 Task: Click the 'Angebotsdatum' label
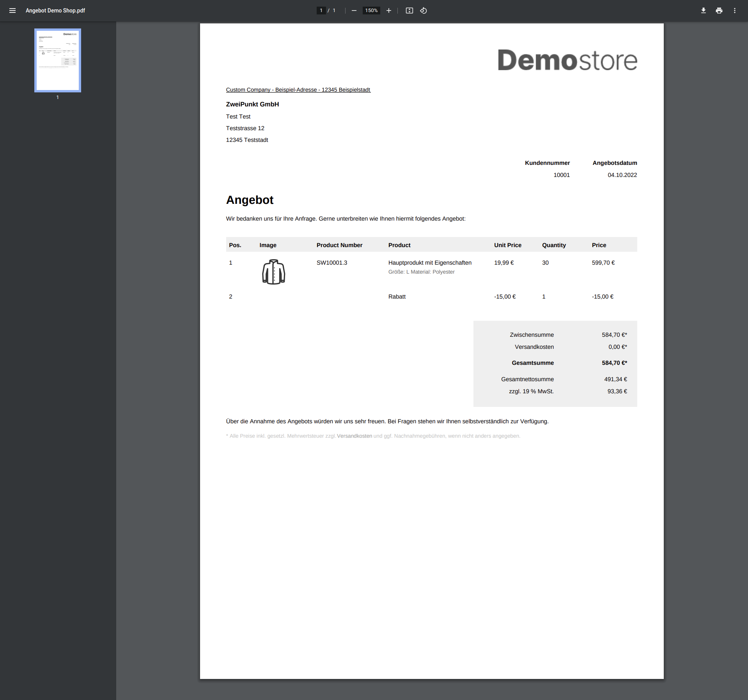tap(615, 163)
